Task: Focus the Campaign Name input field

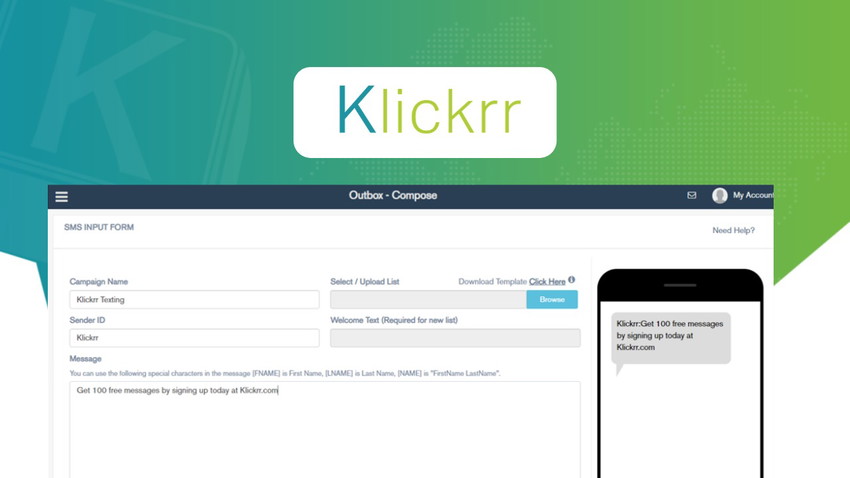Action: [x=194, y=300]
